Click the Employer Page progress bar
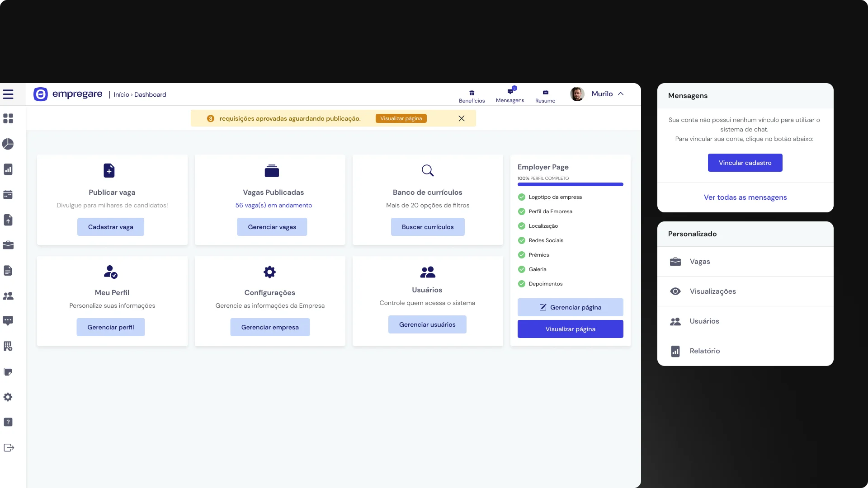Image resolution: width=868 pixels, height=488 pixels. click(570, 184)
